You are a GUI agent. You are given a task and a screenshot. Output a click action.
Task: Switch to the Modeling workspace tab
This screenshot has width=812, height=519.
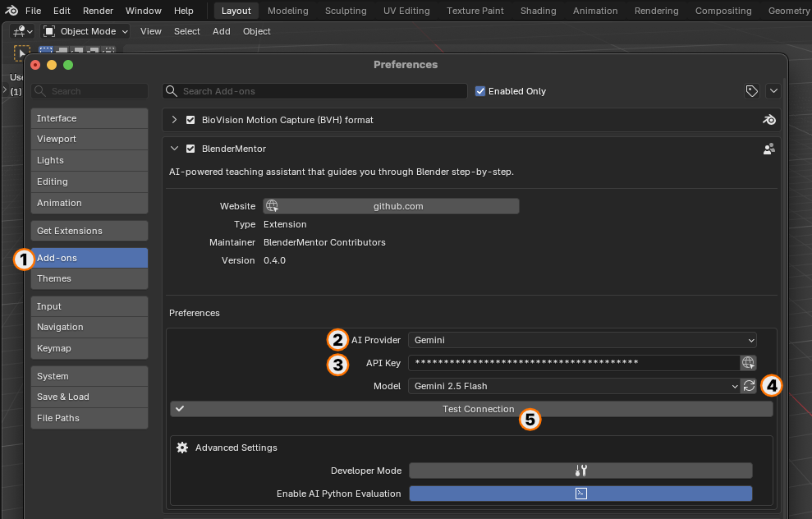[x=288, y=11]
